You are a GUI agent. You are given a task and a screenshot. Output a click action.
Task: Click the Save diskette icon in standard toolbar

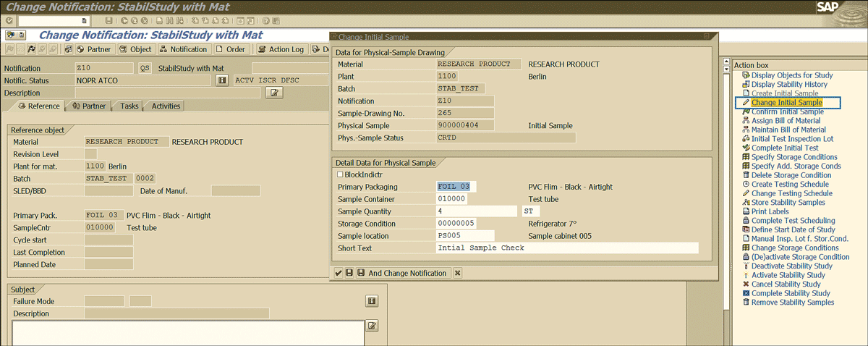pyautogui.click(x=109, y=21)
